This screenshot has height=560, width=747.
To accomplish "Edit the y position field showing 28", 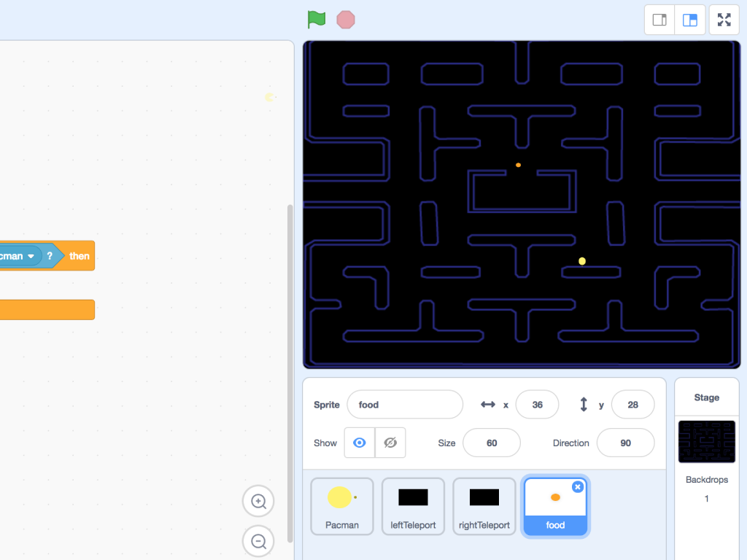I will 632,405.
